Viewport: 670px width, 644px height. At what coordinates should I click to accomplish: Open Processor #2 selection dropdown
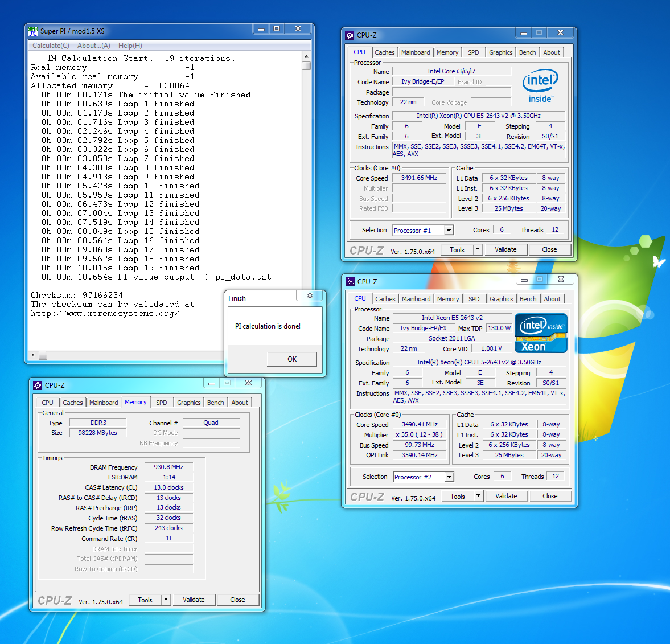coord(449,477)
